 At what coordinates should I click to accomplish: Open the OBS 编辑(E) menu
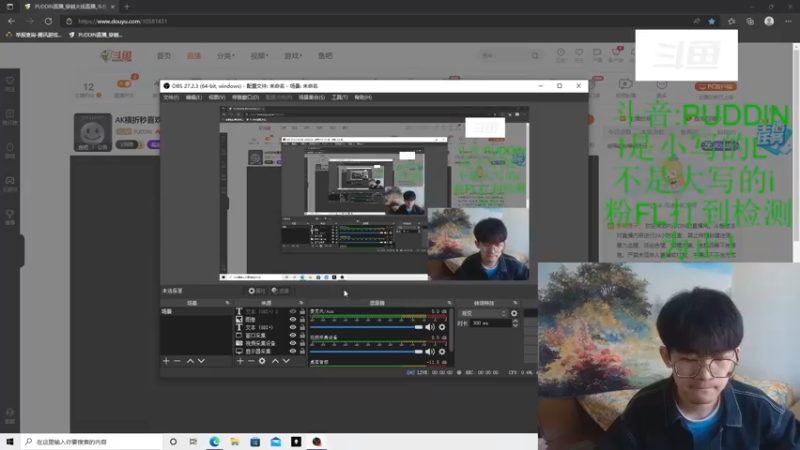[194, 97]
